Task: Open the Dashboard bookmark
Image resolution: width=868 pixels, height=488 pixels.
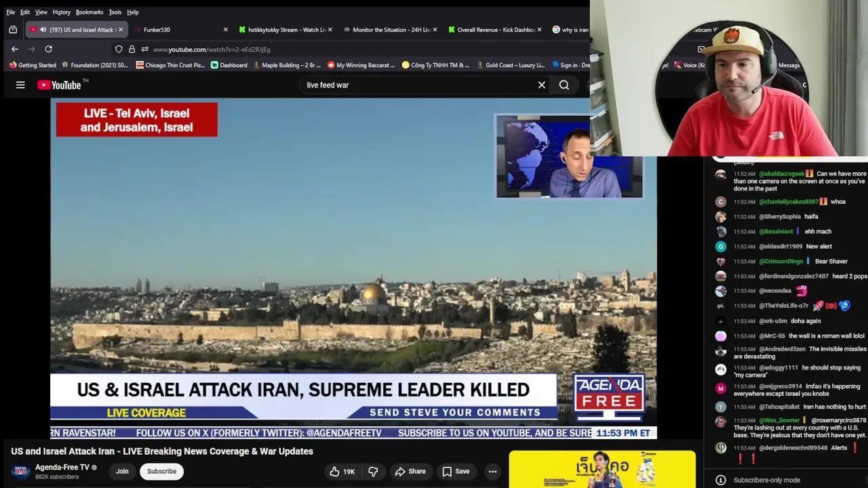Action: click(229, 65)
